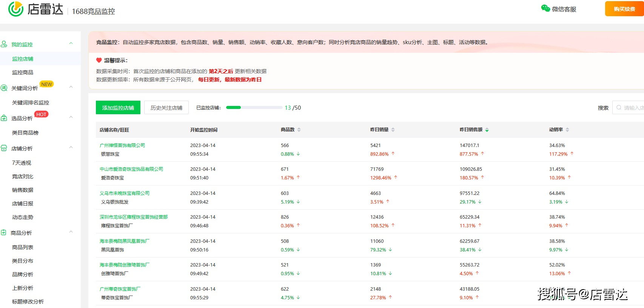Image resolution: width=644 pixels, height=308 pixels.
Task: Open store 广州蒂奇珠宝首饰厂
Action: pyautogui.click(x=120, y=289)
